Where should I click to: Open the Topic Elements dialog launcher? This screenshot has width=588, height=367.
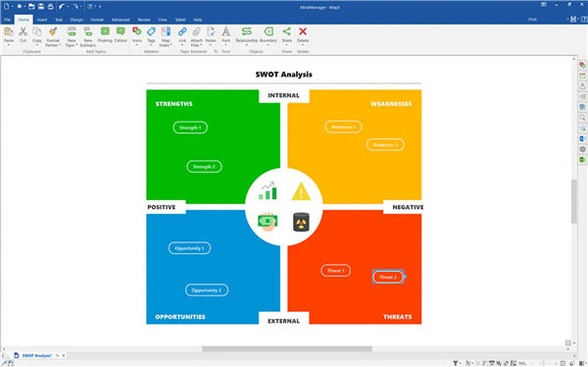pyautogui.click(x=216, y=51)
